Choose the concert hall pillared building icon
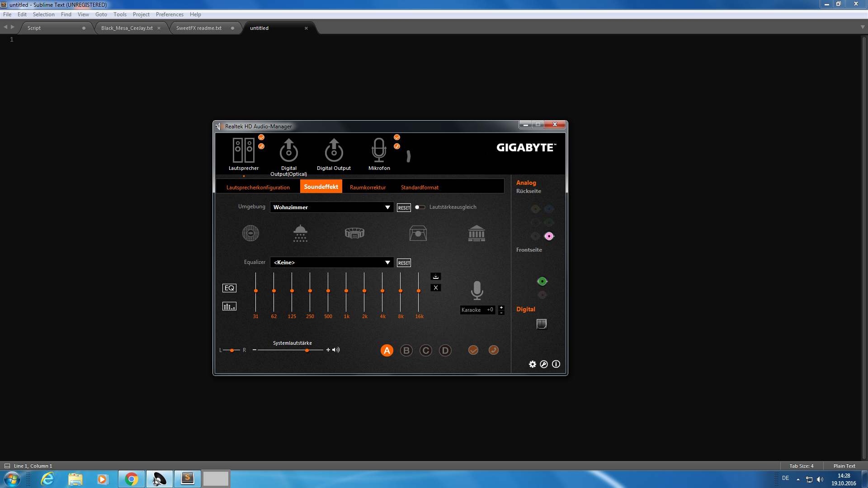This screenshot has height=488, width=868. point(476,234)
